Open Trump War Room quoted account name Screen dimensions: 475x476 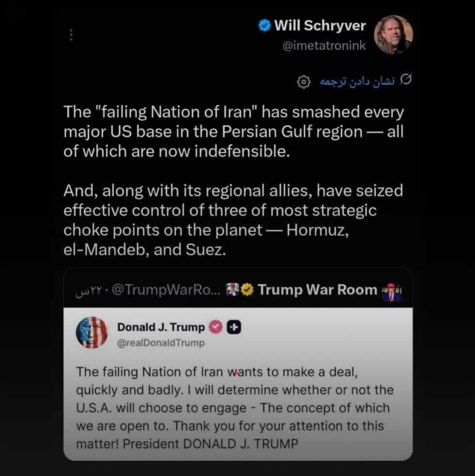pyautogui.click(x=317, y=290)
